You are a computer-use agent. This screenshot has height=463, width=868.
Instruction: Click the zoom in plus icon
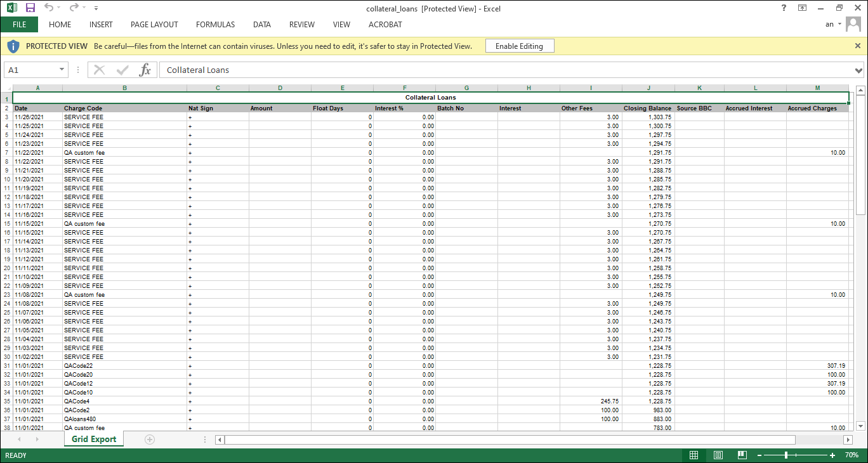pos(832,455)
